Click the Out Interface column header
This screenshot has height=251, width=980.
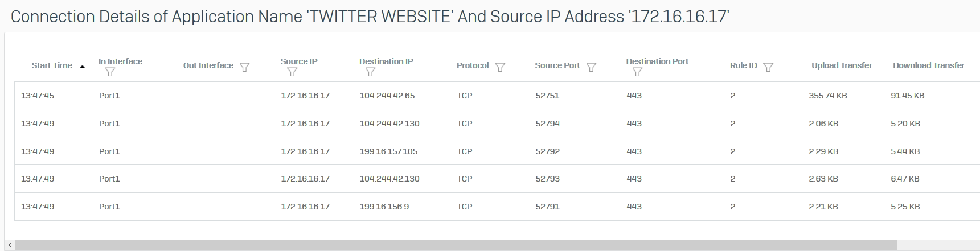point(208,65)
